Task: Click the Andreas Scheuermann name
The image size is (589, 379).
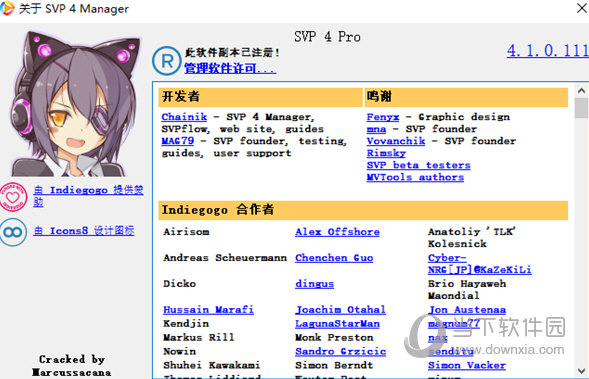Action: [x=225, y=258]
